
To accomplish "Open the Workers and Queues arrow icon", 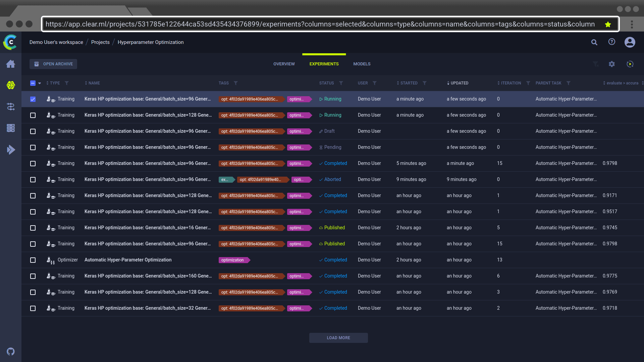I will click(x=11, y=149).
